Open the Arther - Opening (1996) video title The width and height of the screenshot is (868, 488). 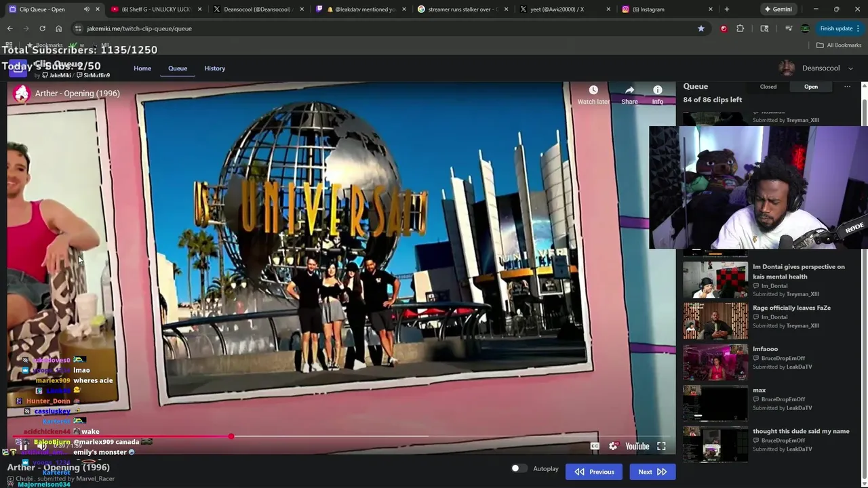click(x=77, y=94)
